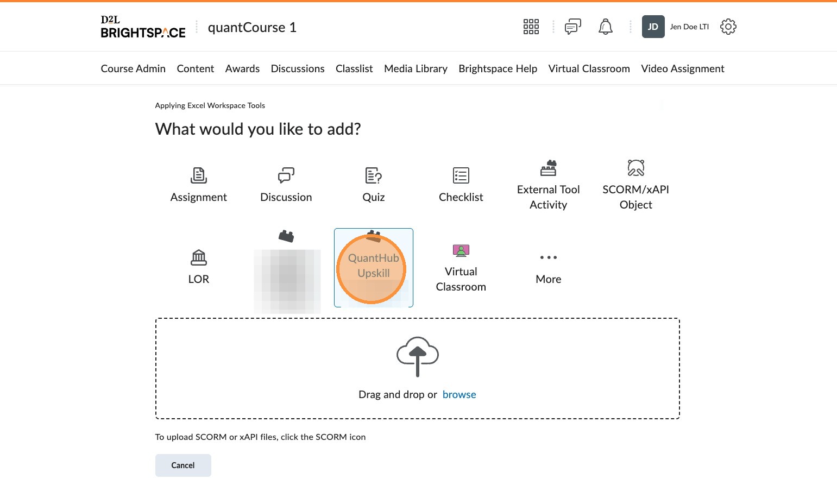Open the Course Admin nav item

point(133,68)
